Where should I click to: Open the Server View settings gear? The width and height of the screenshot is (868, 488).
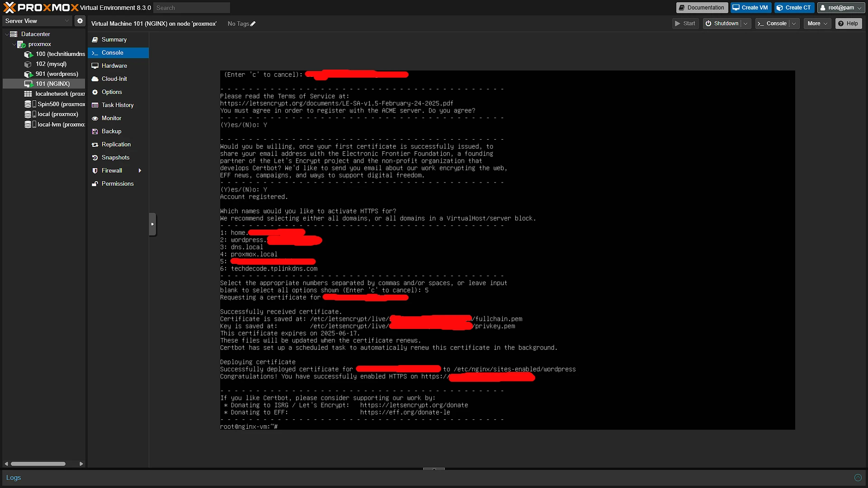coord(80,21)
